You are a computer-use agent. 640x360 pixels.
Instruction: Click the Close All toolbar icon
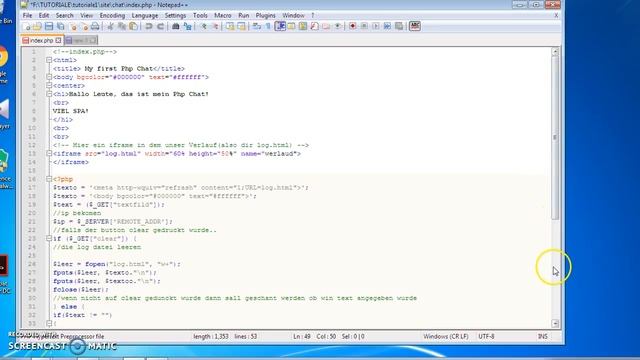click(x=84, y=27)
